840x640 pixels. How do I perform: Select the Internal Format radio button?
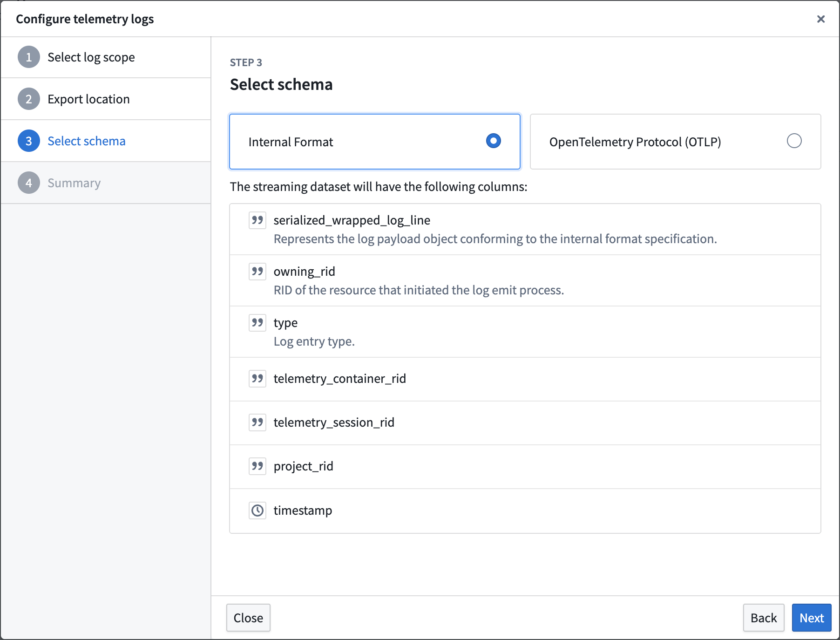click(493, 141)
